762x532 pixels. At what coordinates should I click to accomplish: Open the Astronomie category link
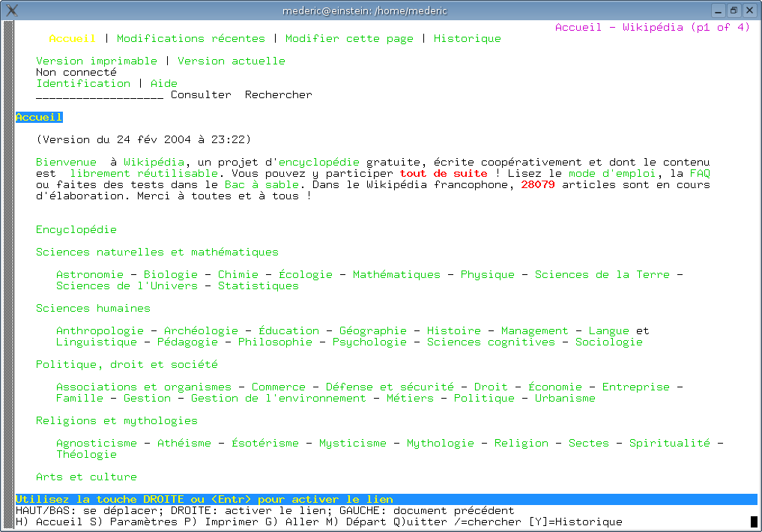[90, 274]
